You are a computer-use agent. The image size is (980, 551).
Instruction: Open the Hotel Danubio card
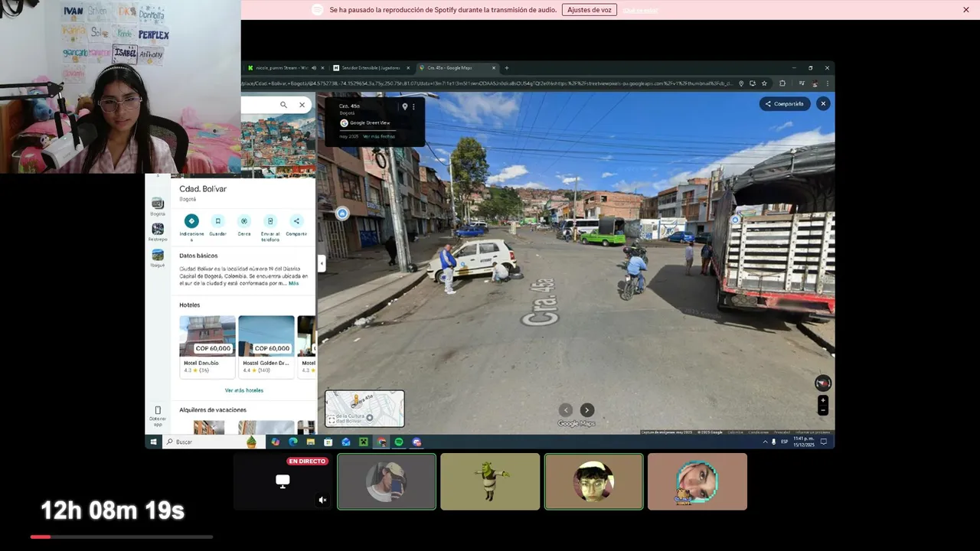coord(207,347)
